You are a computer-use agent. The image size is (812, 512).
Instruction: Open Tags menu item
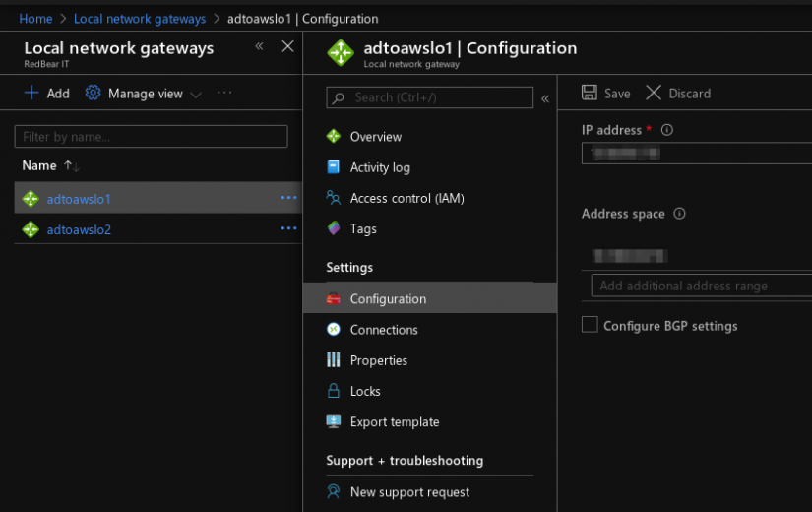[363, 228]
